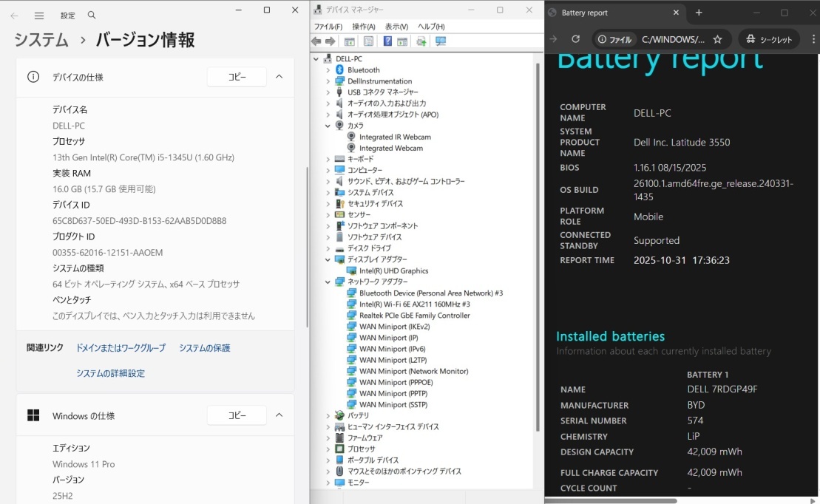Open the 表示(V) menu in Device Manager

pyautogui.click(x=396, y=27)
